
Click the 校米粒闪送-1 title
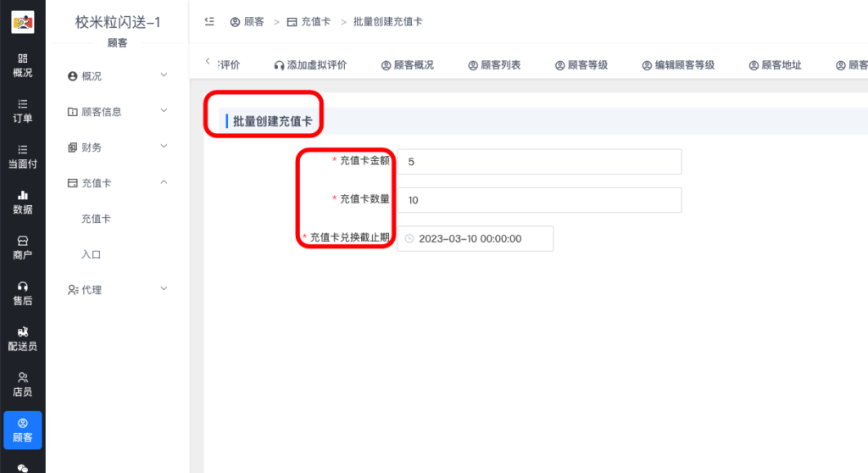click(117, 22)
